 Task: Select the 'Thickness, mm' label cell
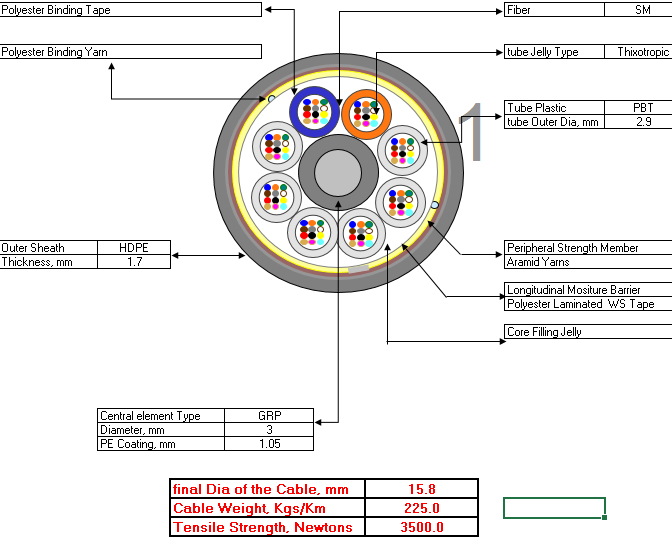[x=48, y=262]
